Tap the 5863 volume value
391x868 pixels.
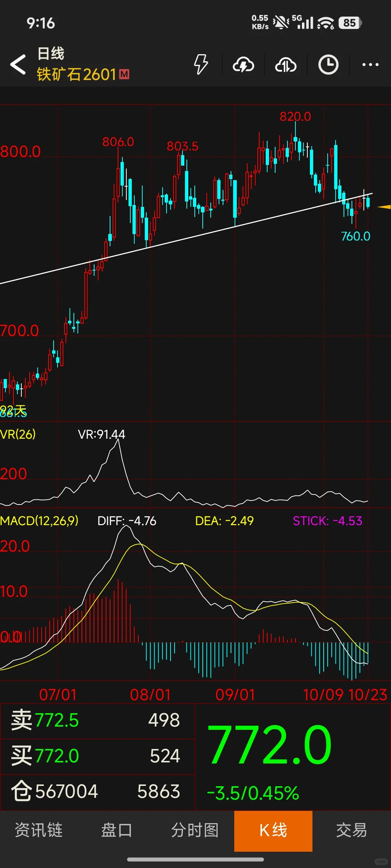pos(159,791)
